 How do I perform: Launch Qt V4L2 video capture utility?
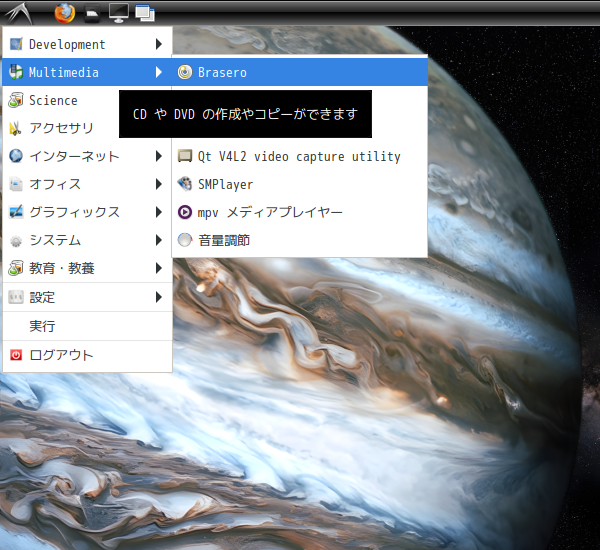[300, 156]
